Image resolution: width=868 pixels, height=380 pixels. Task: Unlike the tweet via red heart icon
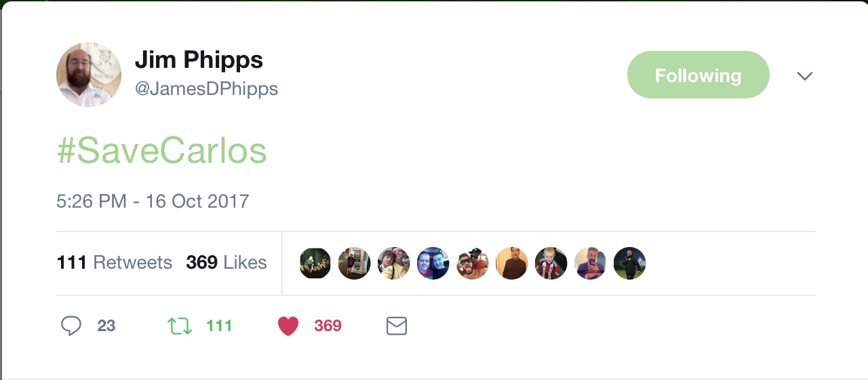click(x=288, y=326)
